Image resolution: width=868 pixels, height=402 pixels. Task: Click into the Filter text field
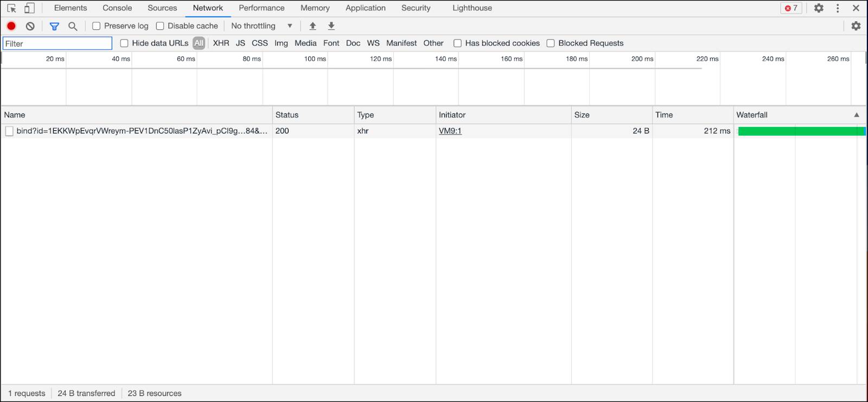coord(58,43)
